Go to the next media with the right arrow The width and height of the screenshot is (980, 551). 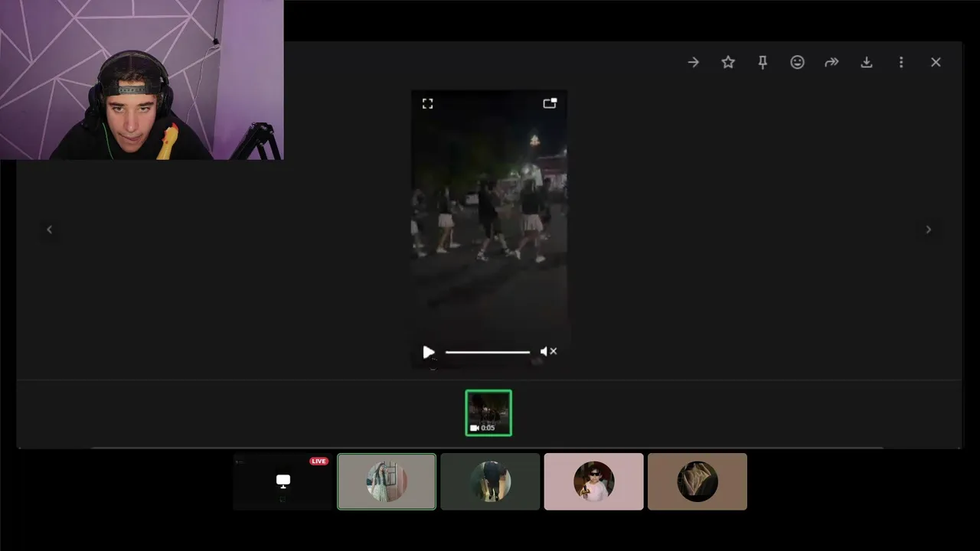point(929,230)
